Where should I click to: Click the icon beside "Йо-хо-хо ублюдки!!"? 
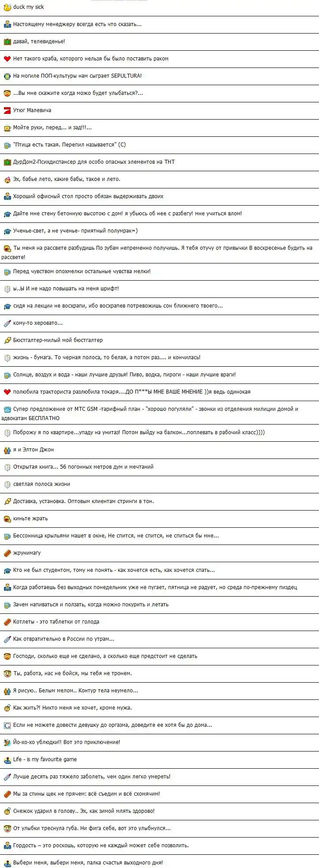click(7, 743)
